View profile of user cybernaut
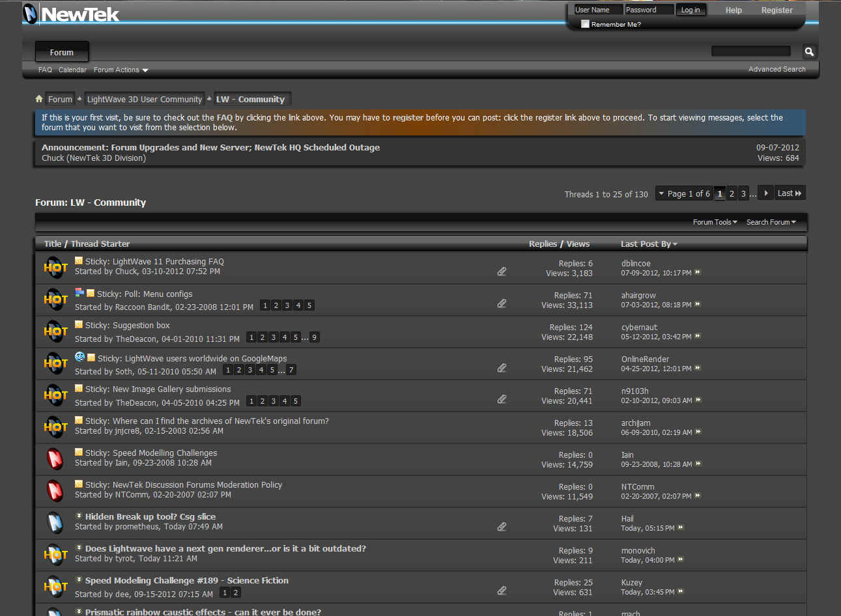This screenshot has width=841, height=616. click(639, 328)
